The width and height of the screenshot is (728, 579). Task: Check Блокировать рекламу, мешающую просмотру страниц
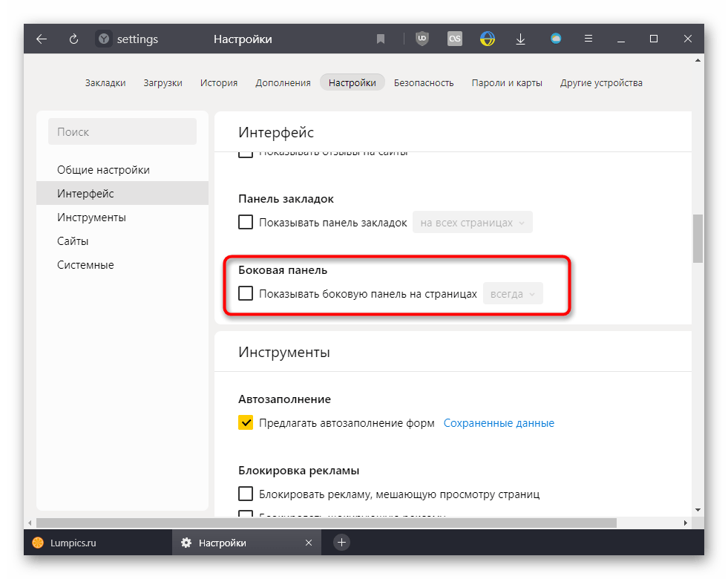point(246,494)
